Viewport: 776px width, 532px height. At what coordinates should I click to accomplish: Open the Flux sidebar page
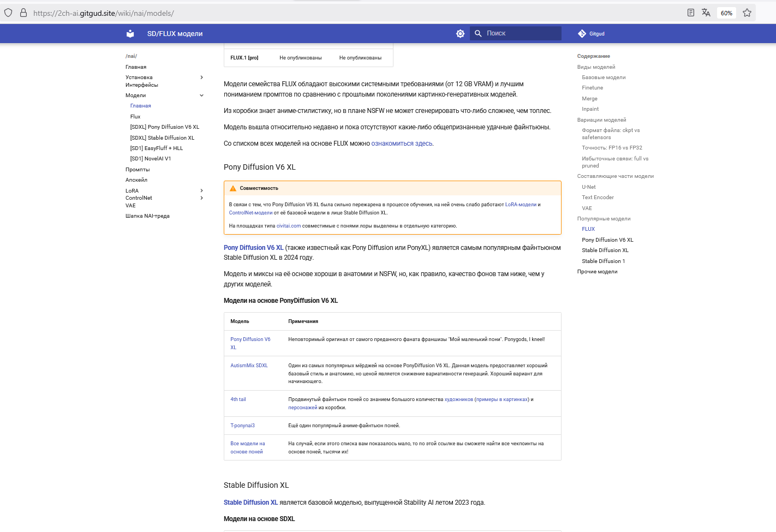click(135, 117)
